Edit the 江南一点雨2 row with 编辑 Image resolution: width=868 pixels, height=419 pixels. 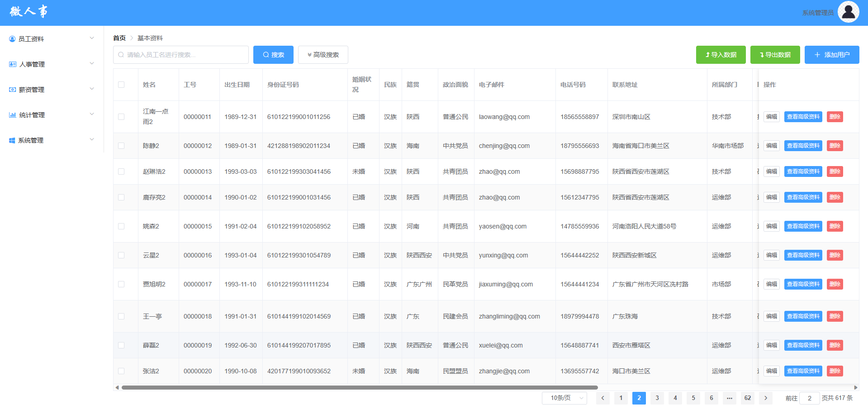[x=772, y=117]
